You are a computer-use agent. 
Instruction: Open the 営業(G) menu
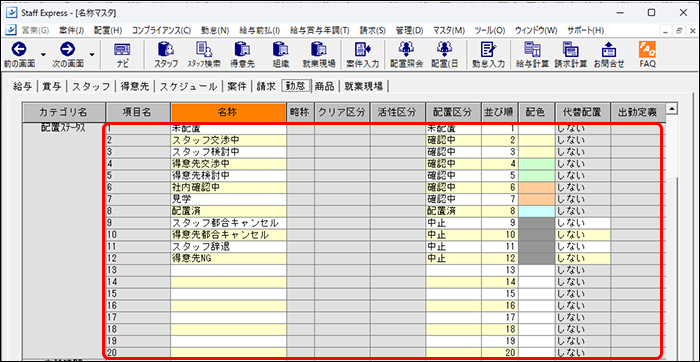pyautogui.click(x=35, y=30)
